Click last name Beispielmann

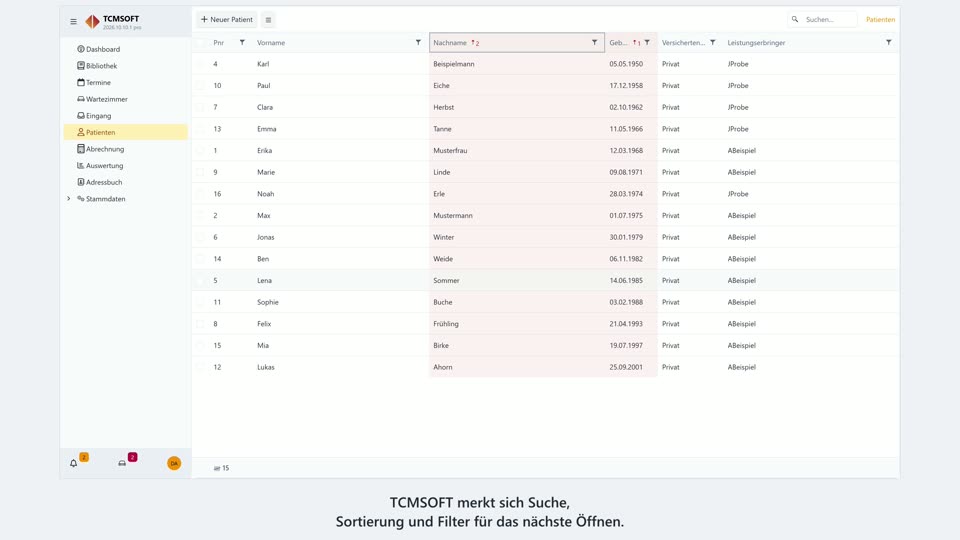(x=454, y=64)
